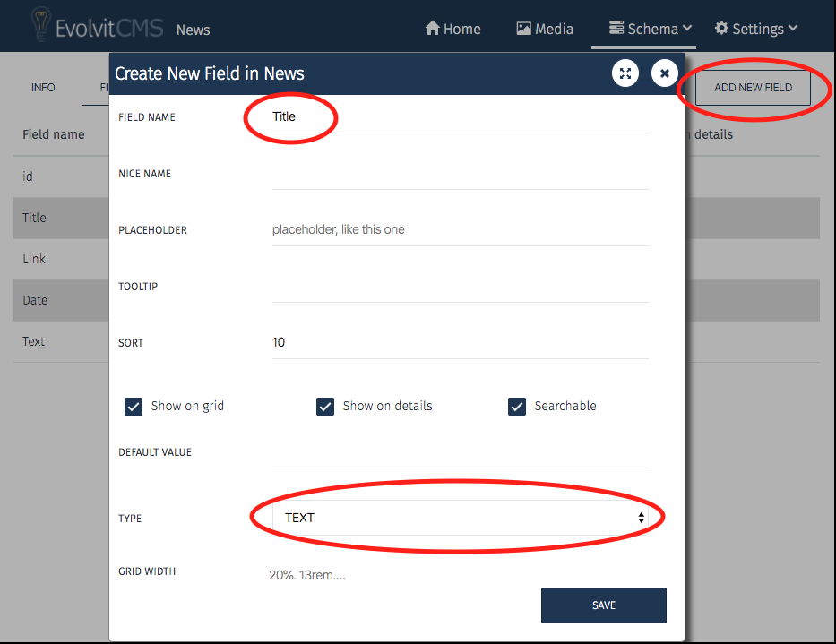Image resolution: width=836 pixels, height=644 pixels.
Task: Expand the Schema menu chevron
Action: 687,29
